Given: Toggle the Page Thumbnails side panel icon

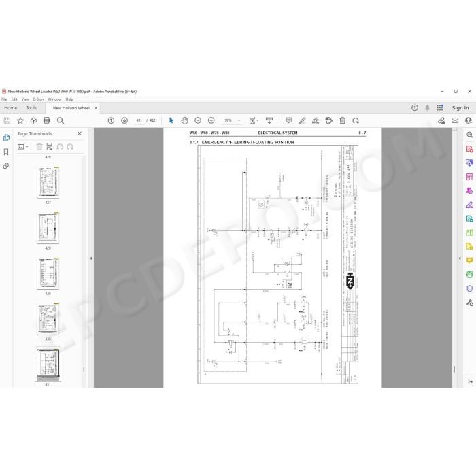Looking at the screenshot, I should pos(6,138).
